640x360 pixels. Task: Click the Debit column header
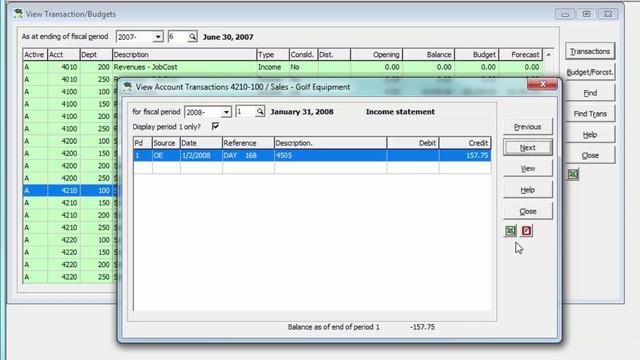coord(413,143)
